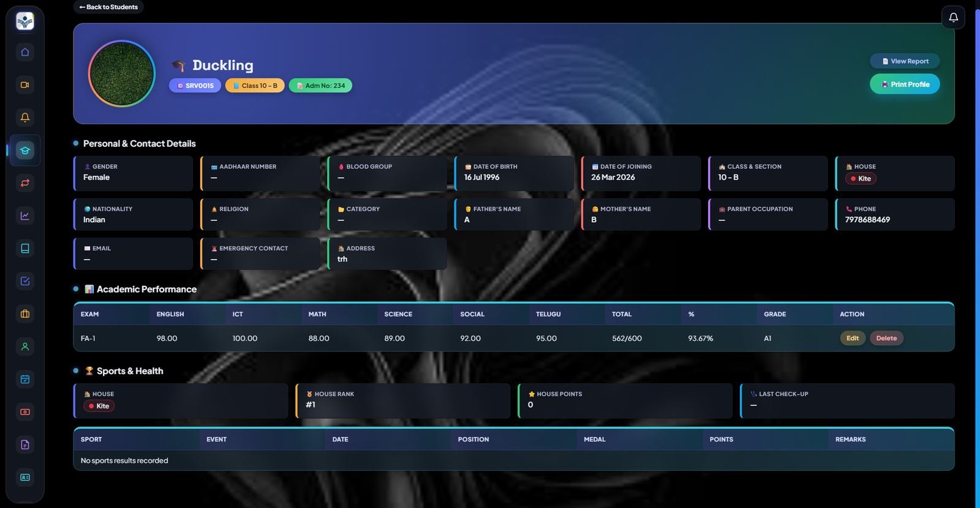Open the briefcase icon in the sidebar
980x508 pixels.
pyautogui.click(x=25, y=314)
